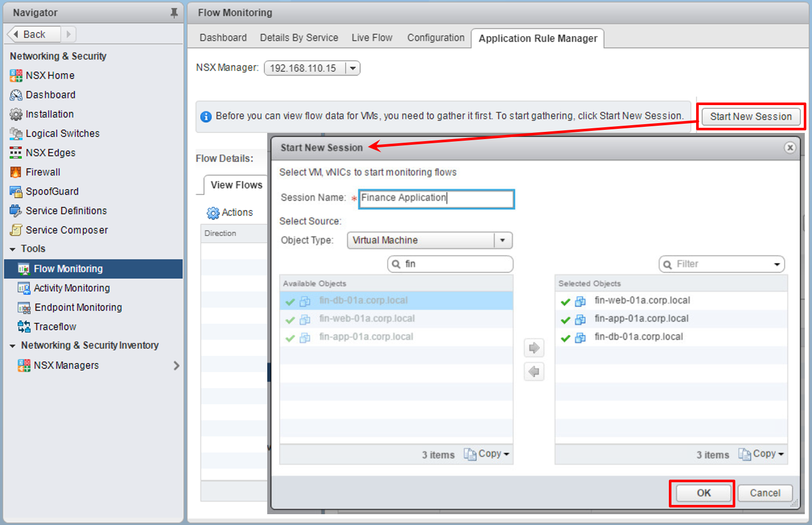
Task: Click the NSX Managers icon
Action: click(x=24, y=365)
